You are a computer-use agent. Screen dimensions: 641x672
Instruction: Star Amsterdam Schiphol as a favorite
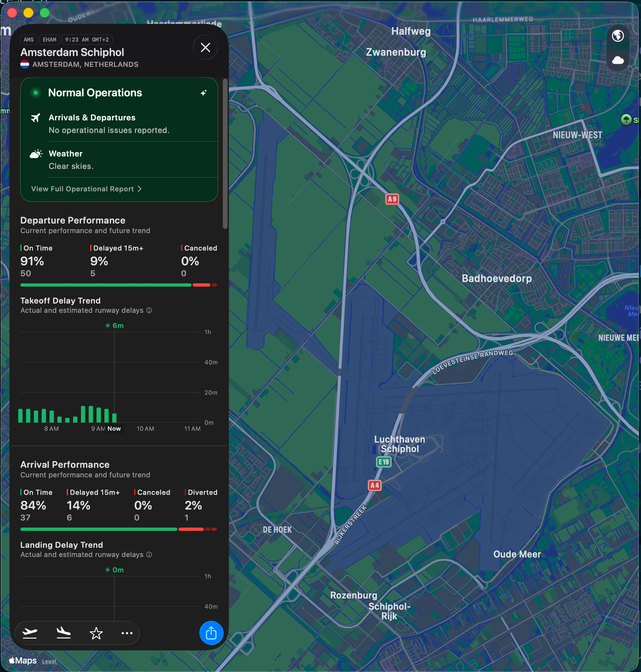(x=96, y=633)
